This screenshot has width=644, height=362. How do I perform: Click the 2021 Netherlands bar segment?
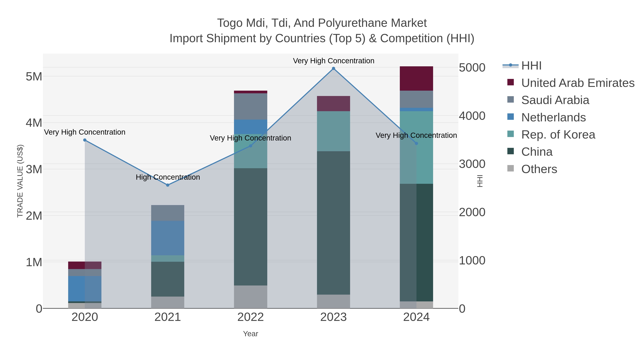pyautogui.click(x=168, y=238)
